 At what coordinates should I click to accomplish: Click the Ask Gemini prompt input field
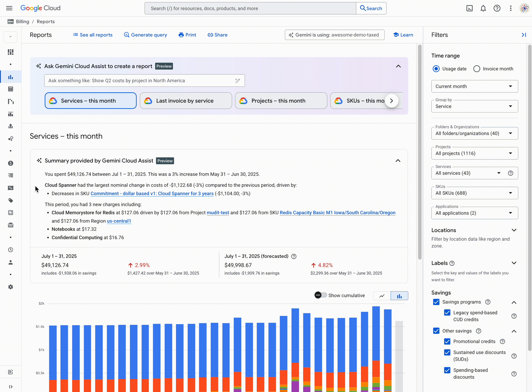pyautogui.click(x=144, y=81)
